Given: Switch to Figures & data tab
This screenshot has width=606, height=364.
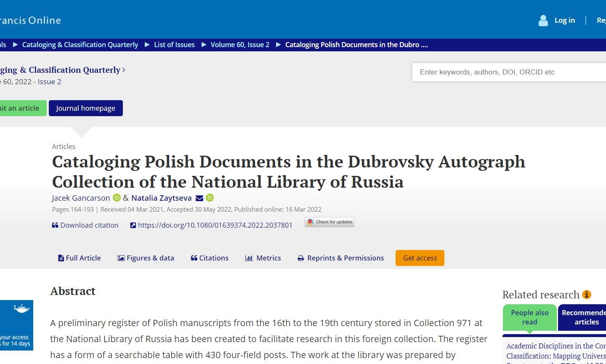Looking at the screenshot, I should tap(146, 258).
